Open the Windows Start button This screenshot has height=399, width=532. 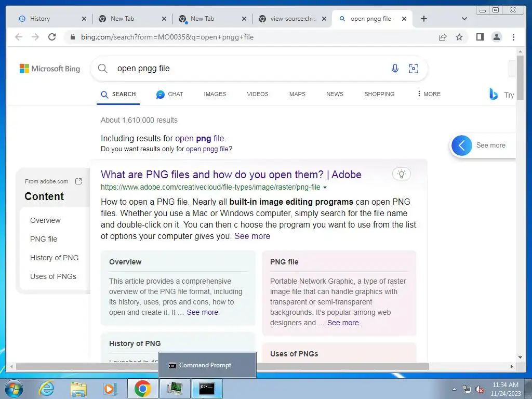tap(14, 389)
